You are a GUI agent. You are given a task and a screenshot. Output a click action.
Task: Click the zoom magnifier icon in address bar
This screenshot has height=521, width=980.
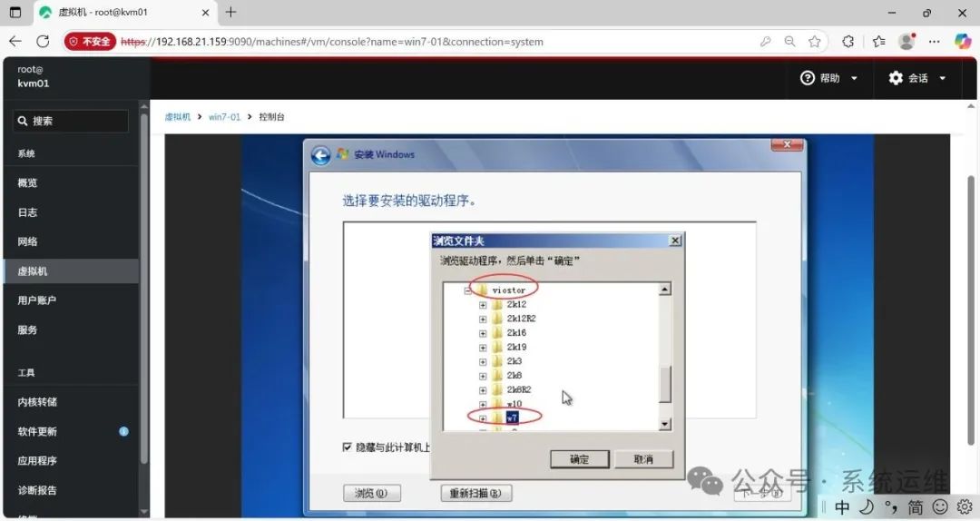pos(790,41)
